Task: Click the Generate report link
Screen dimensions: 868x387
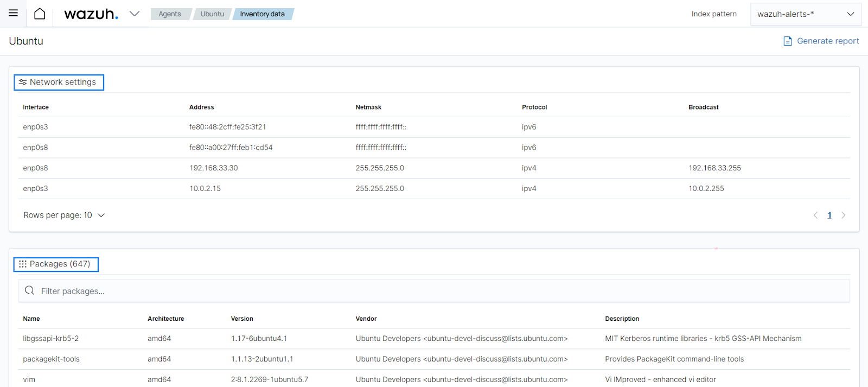Action: (x=828, y=41)
